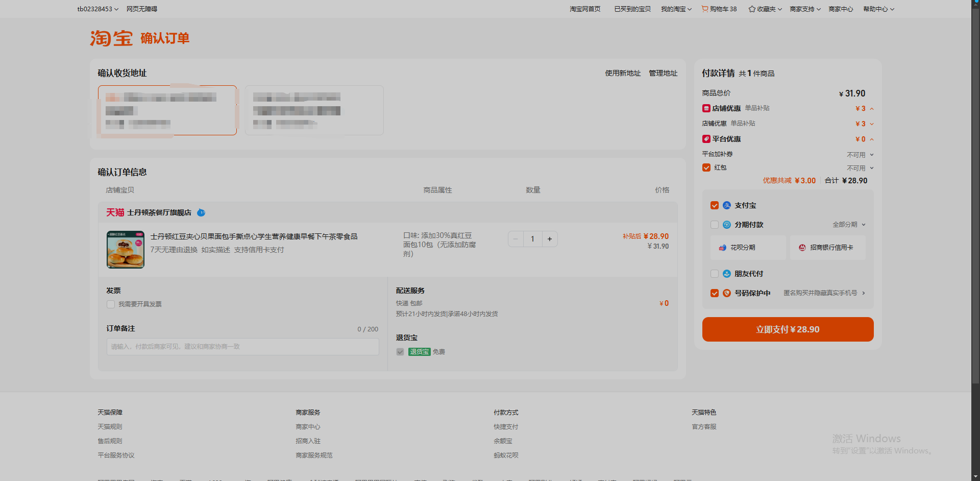Expand the 平台加补券 不可用 dropdown
980x481 pixels.
point(861,155)
